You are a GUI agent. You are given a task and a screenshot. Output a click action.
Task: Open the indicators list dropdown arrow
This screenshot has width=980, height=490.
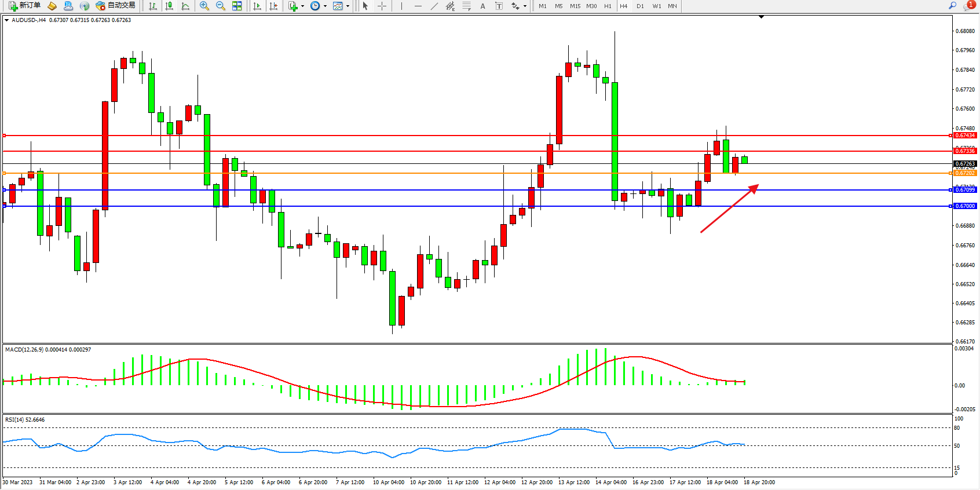click(x=302, y=6)
